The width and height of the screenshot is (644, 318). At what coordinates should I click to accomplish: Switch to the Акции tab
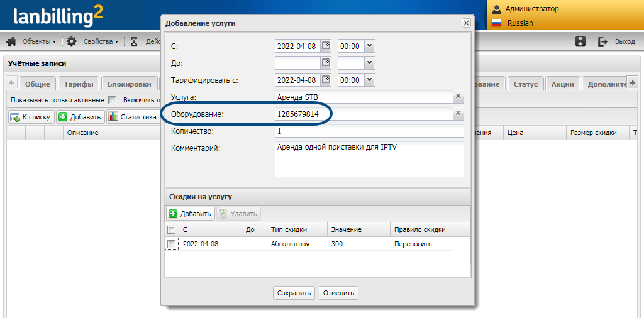coord(562,84)
